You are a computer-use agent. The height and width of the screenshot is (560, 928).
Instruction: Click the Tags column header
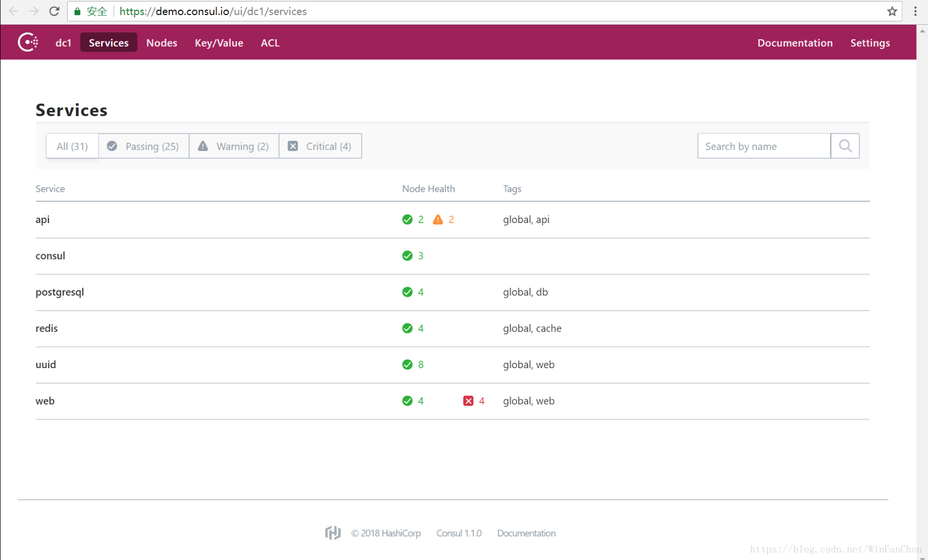coord(512,189)
